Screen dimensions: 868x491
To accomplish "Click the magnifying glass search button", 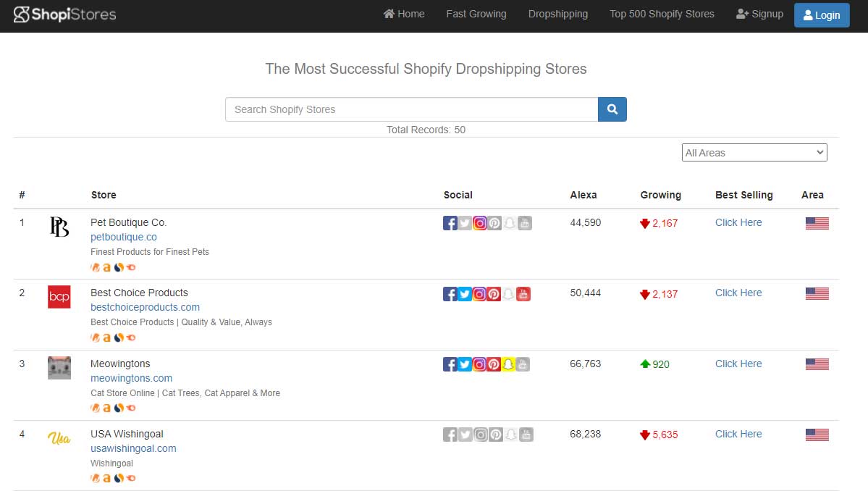I will 612,109.
